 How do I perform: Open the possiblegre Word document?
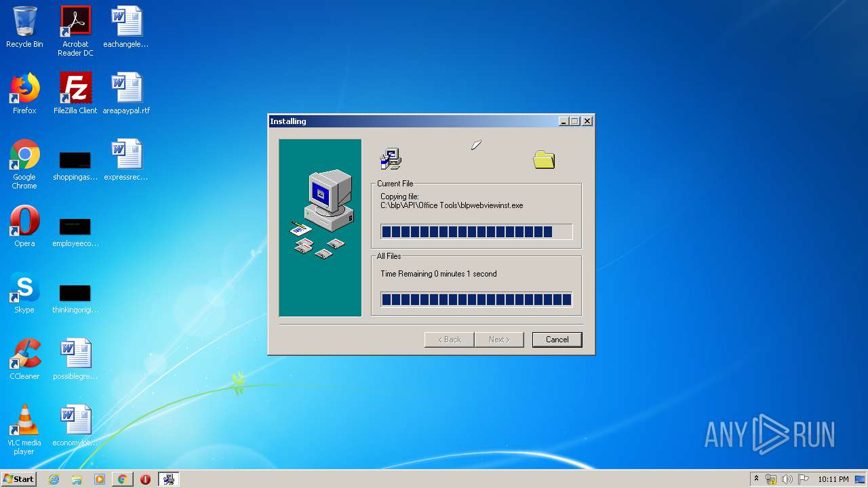(x=75, y=359)
